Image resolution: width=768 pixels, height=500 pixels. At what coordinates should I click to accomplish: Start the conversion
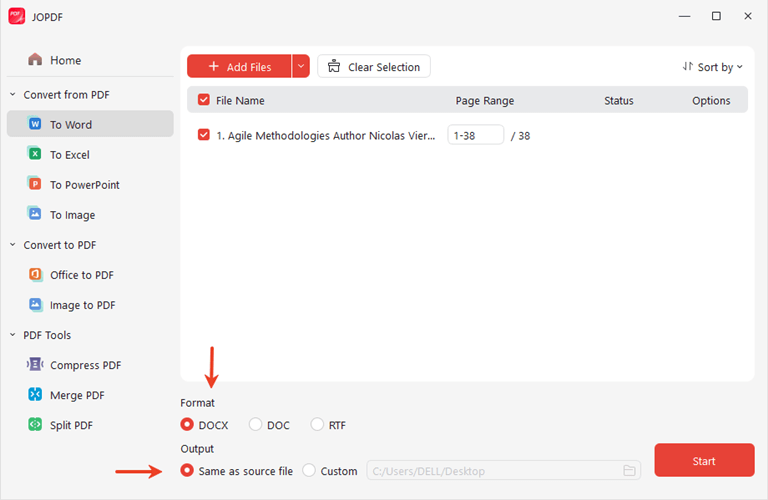[704, 460]
